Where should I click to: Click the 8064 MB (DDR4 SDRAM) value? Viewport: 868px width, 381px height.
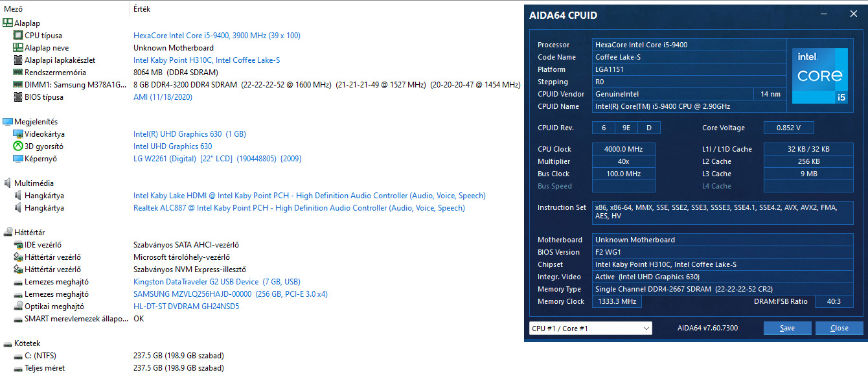pyautogui.click(x=176, y=73)
